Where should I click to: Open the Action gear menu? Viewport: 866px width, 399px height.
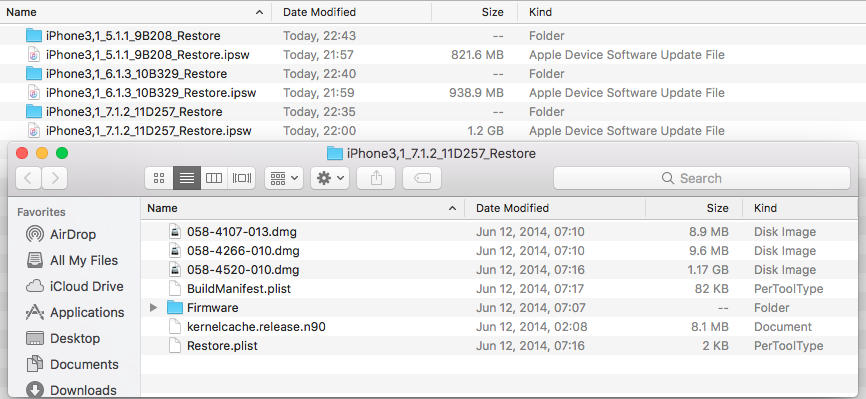(x=330, y=178)
